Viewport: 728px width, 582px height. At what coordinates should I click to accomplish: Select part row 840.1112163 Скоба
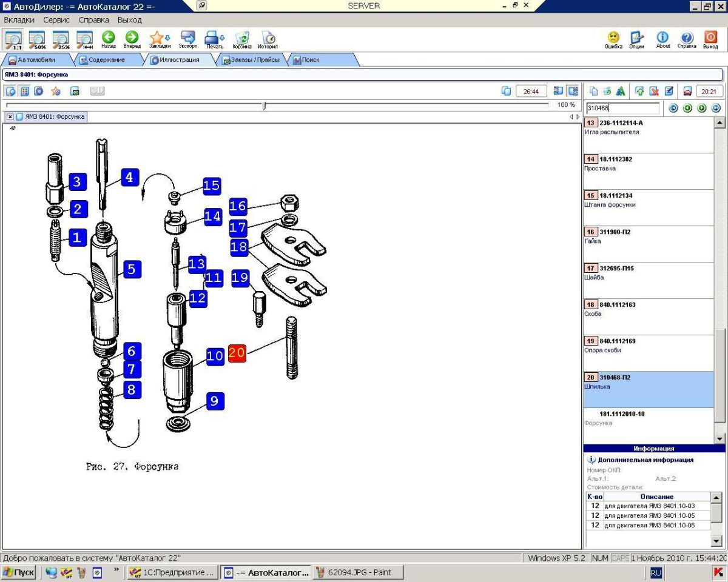(x=649, y=316)
